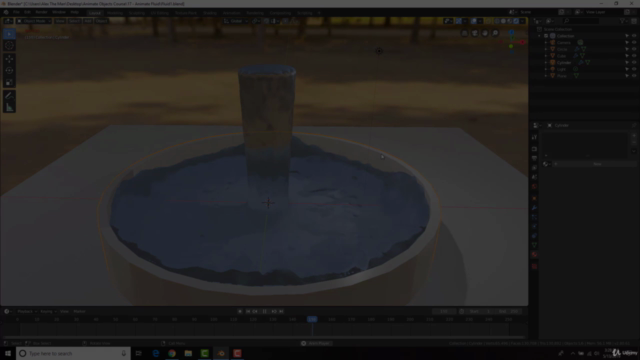The width and height of the screenshot is (640, 360).
Task: Expand the Camera item in outliner
Action: click(x=546, y=42)
